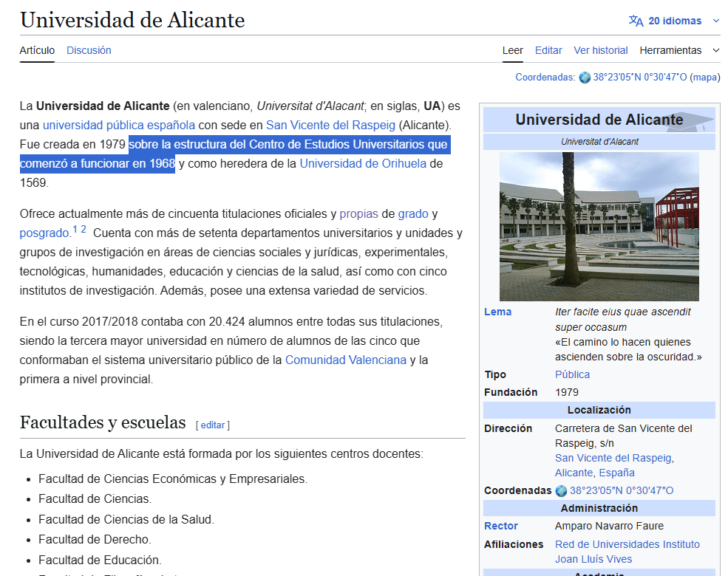The height and width of the screenshot is (576, 728).
Task: Open San Vicente del Raspeig link in intro
Action: 330,126
